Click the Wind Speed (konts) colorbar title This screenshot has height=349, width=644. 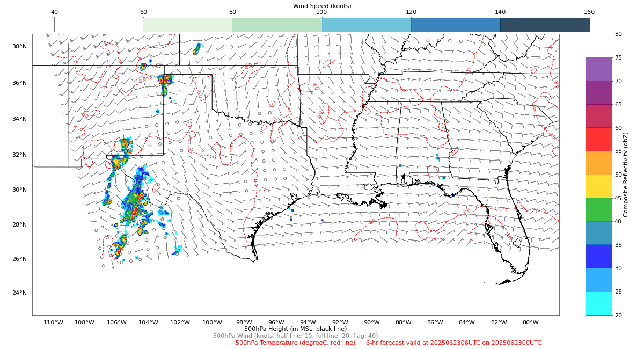tap(322, 6)
